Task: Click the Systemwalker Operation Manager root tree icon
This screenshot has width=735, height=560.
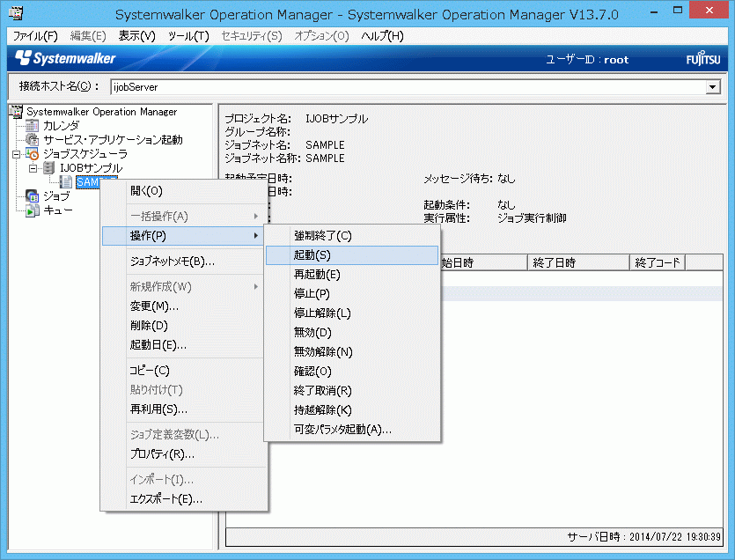Action: [x=16, y=112]
